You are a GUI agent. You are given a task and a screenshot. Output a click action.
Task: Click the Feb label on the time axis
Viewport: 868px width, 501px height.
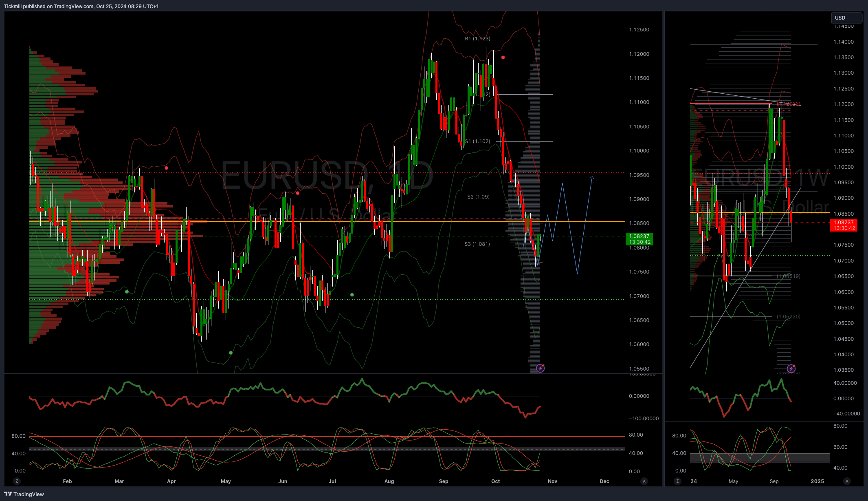(67, 481)
